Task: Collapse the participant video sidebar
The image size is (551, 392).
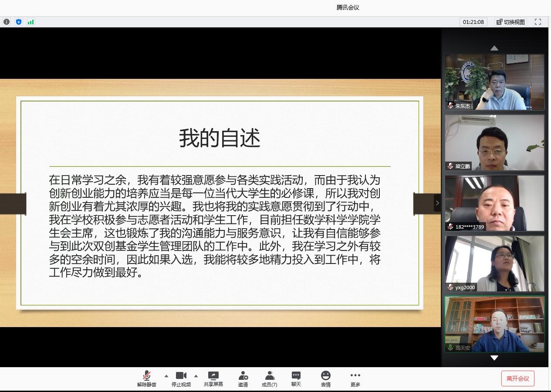Action: point(437,203)
